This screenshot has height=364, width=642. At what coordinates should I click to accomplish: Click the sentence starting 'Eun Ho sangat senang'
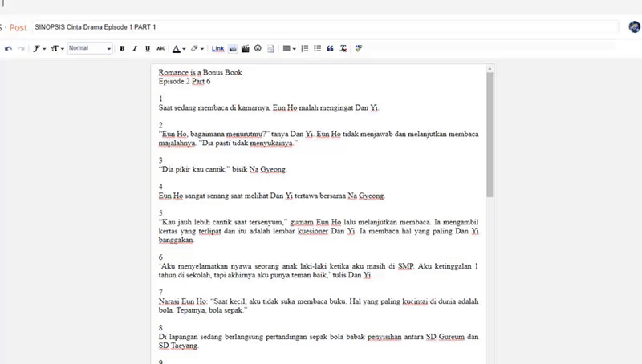point(272,196)
